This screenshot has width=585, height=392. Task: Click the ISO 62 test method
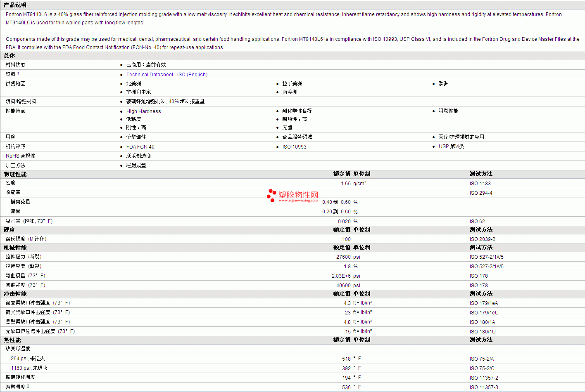pyautogui.click(x=477, y=222)
